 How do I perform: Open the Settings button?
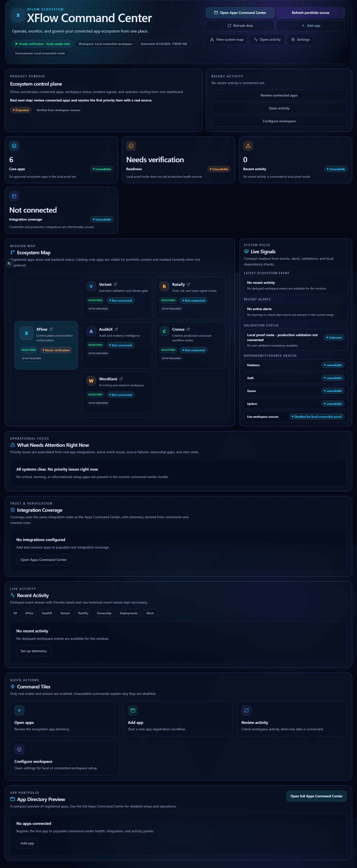(x=300, y=39)
